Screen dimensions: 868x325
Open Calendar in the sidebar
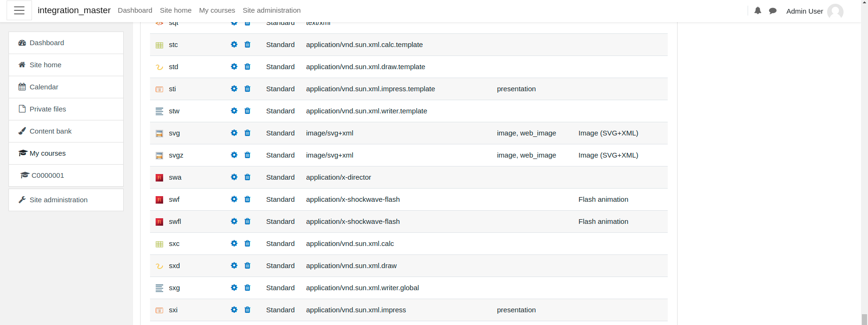(66, 87)
